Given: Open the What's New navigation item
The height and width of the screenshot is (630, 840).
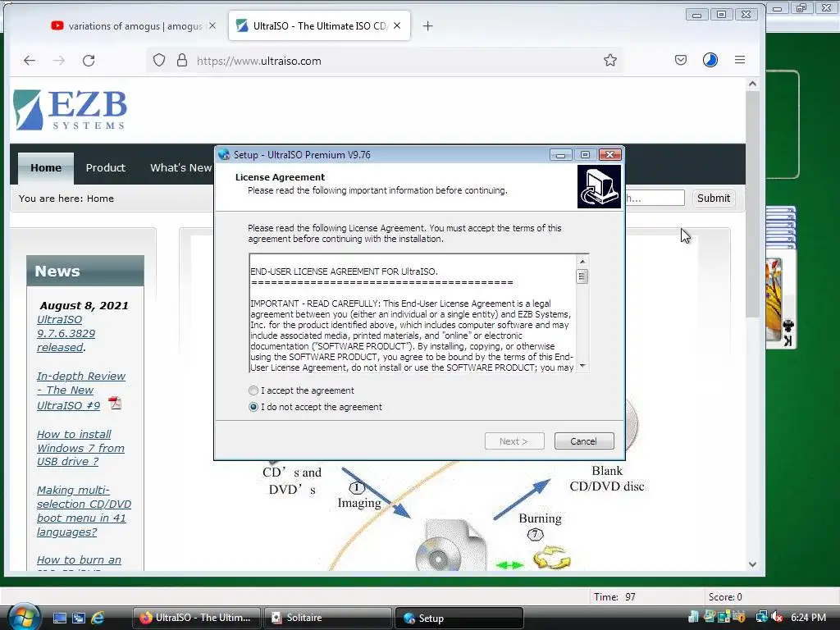Looking at the screenshot, I should coord(180,167).
